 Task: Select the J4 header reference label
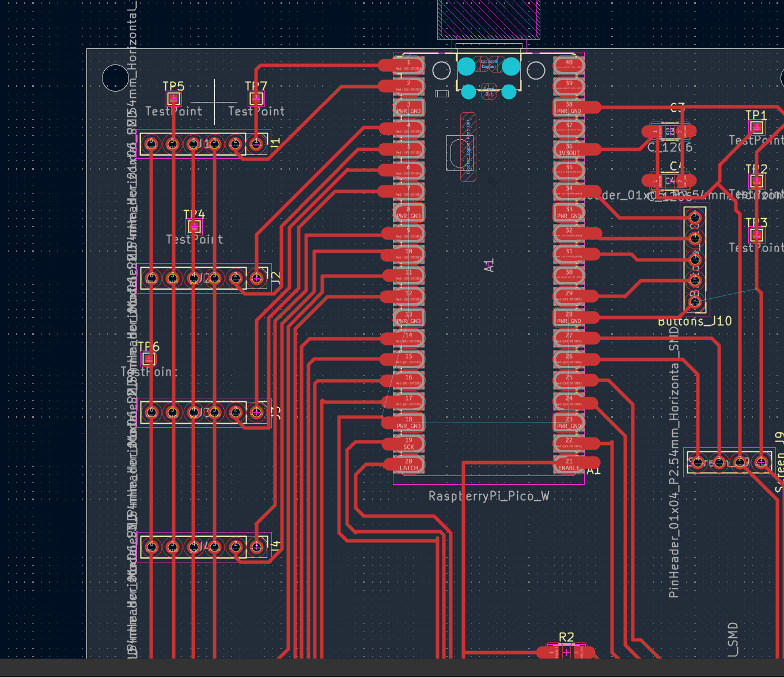click(275, 545)
